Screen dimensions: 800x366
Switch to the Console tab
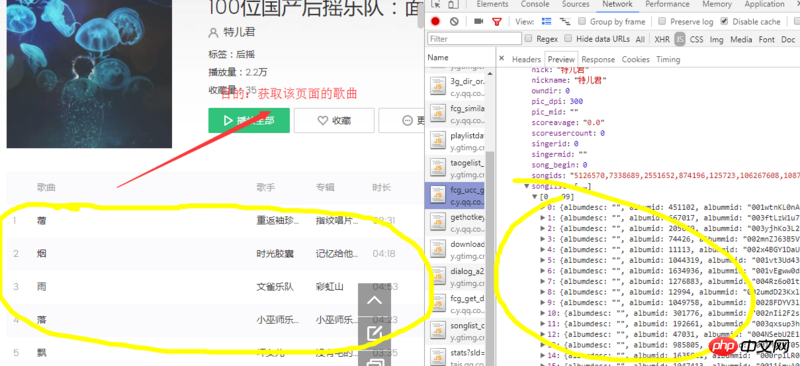click(535, 4)
